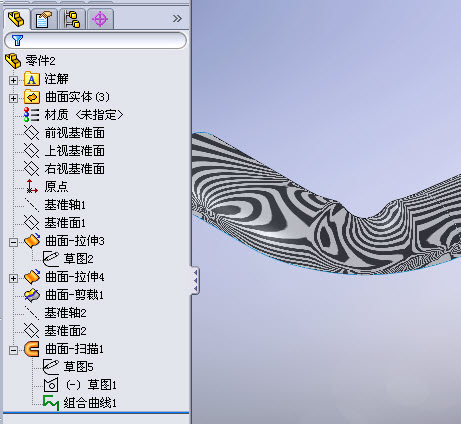Select the 基准面2 plane icon

32,331
